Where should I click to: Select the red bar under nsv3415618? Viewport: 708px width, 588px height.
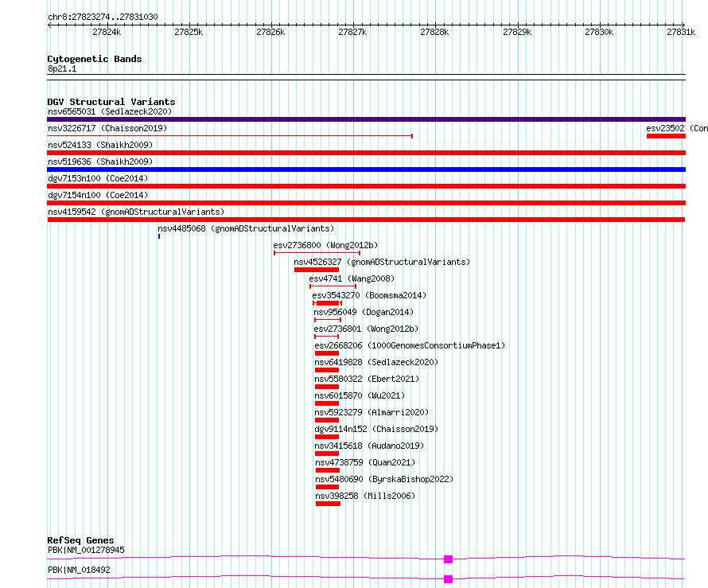(x=327, y=454)
